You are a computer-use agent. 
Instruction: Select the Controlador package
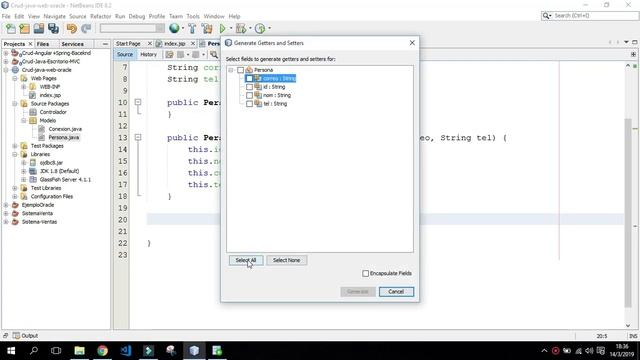click(53, 112)
